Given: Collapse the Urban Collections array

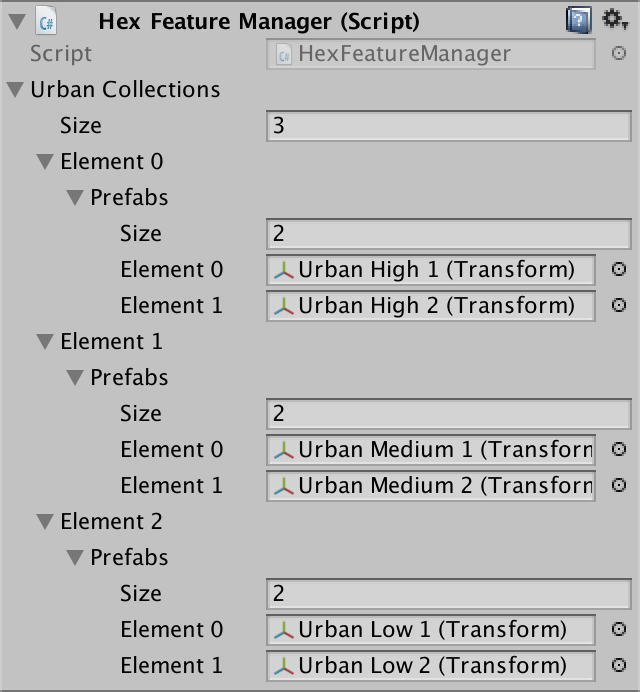Looking at the screenshot, I should (x=14, y=90).
